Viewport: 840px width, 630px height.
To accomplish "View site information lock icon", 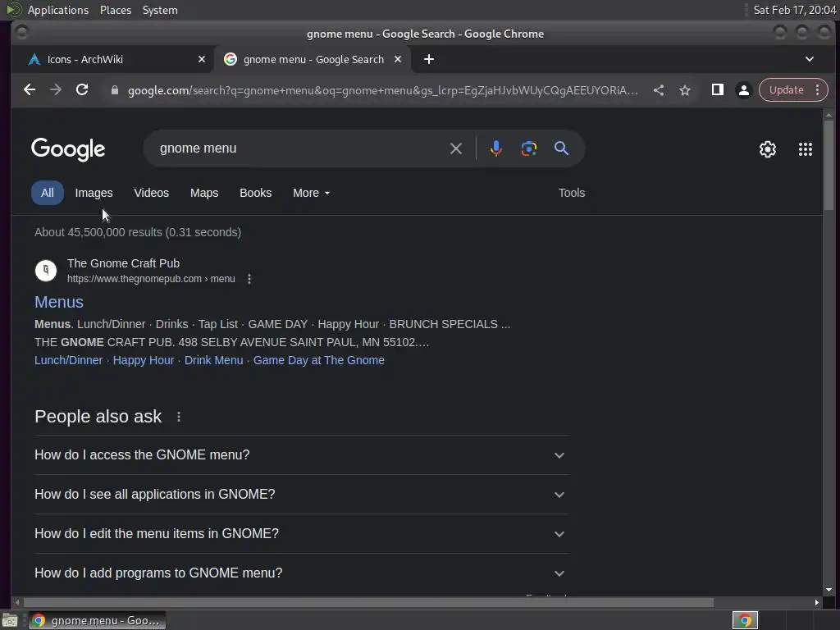I will (x=114, y=90).
